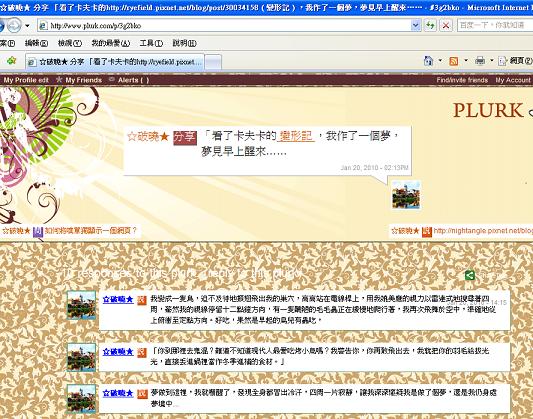Open the 檢視(V) menu

(x=70, y=43)
